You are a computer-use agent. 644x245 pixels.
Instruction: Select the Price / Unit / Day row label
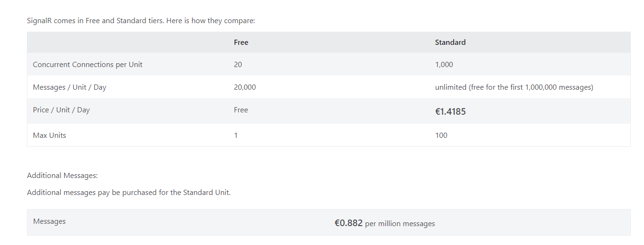(61, 110)
